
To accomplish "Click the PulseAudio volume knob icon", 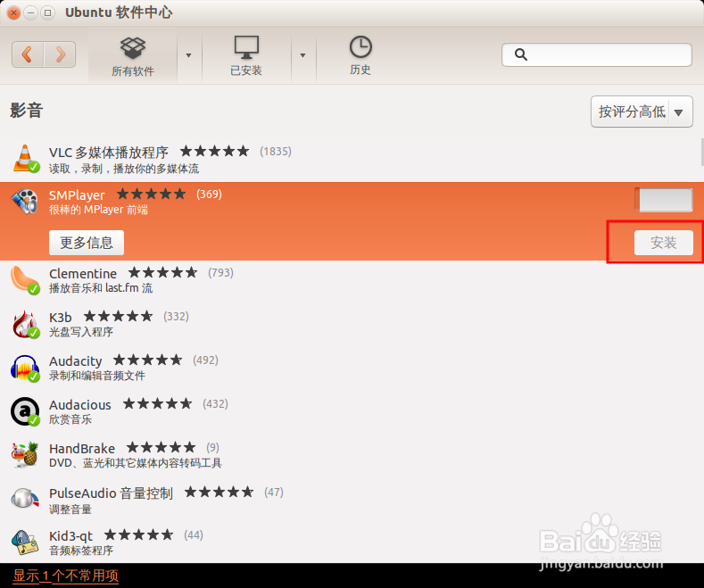I will (x=25, y=498).
